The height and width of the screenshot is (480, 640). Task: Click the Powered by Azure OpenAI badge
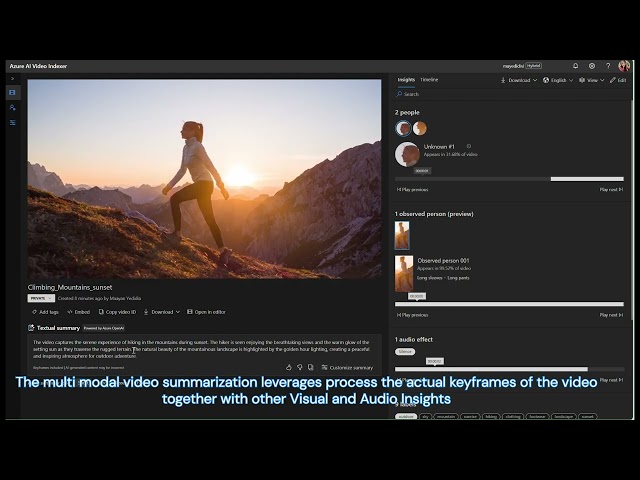tap(104, 328)
